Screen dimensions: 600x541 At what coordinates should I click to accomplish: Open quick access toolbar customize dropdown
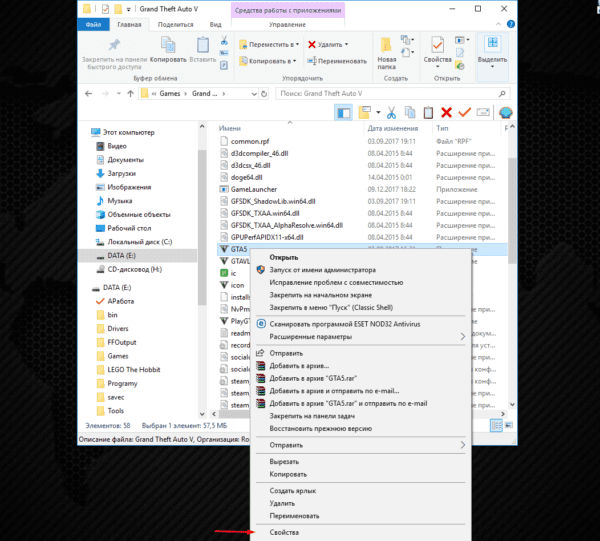click(129, 9)
